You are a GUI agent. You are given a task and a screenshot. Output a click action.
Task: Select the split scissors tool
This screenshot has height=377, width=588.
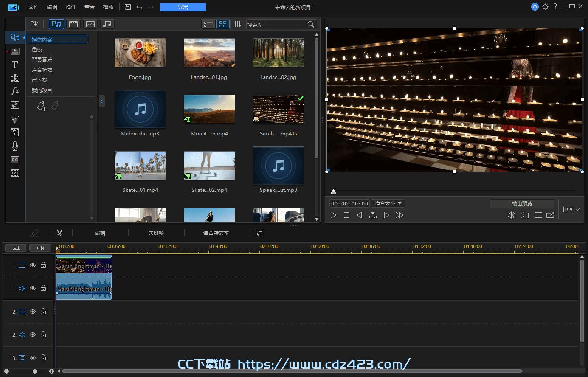click(59, 233)
